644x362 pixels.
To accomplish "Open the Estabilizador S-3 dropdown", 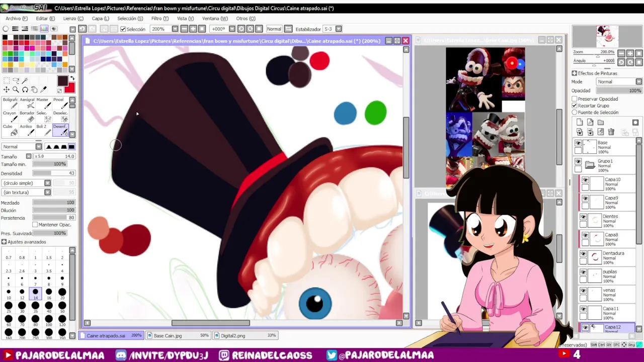I will 339,29.
